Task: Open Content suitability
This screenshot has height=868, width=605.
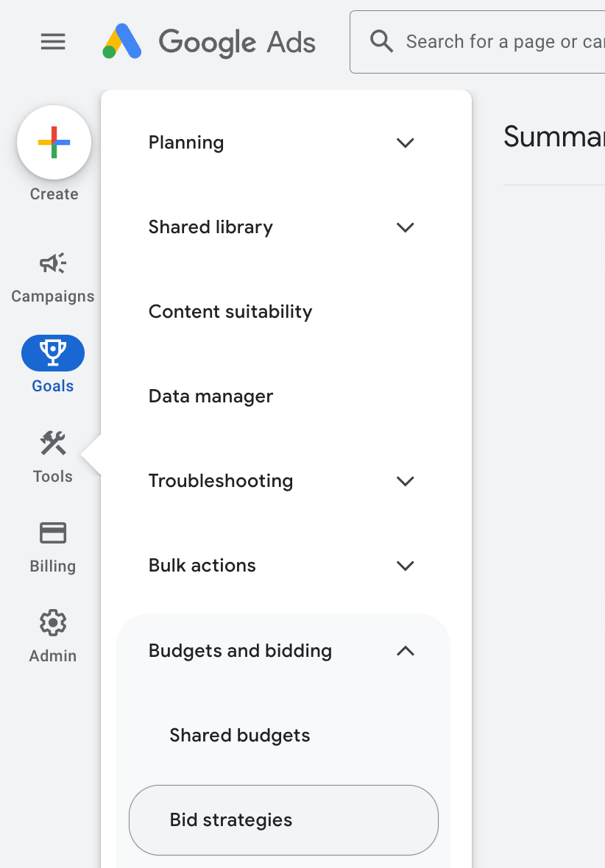Action: pyautogui.click(x=230, y=311)
